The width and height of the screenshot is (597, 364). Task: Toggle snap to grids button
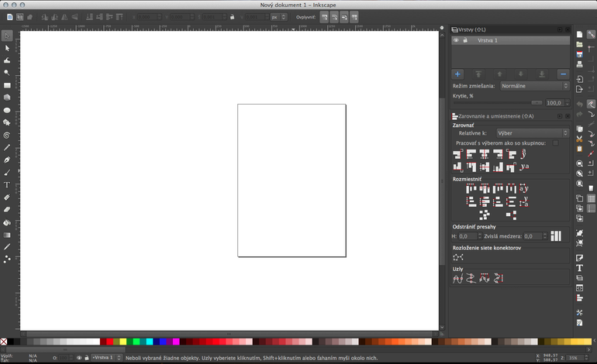[591, 198]
